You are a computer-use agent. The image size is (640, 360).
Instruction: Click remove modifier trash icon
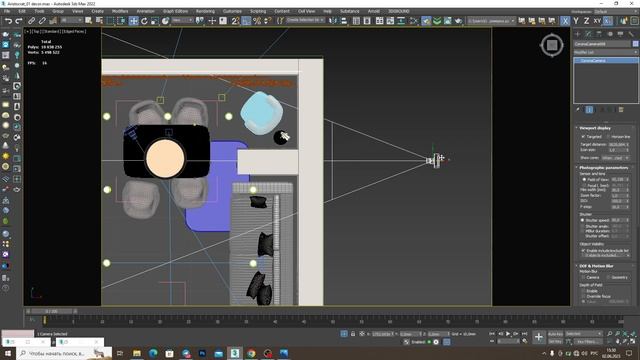tap(621, 109)
